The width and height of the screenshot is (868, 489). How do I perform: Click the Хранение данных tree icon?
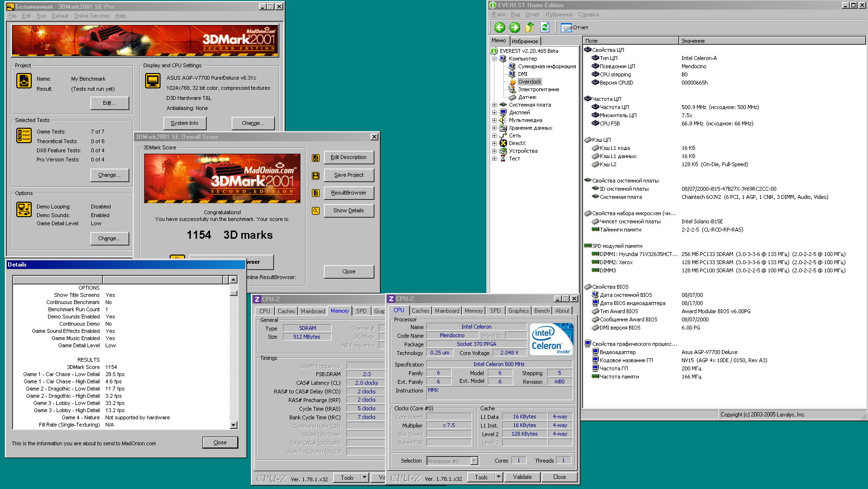click(503, 128)
